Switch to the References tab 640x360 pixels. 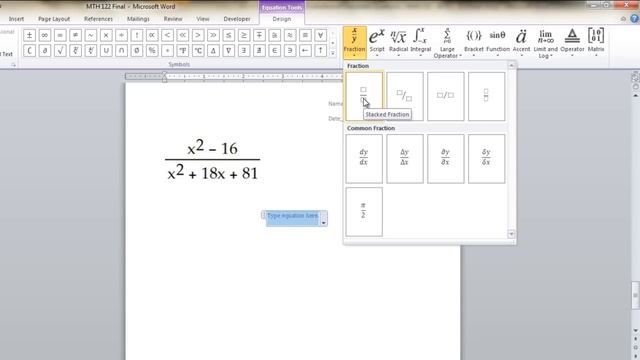(x=98, y=19)
